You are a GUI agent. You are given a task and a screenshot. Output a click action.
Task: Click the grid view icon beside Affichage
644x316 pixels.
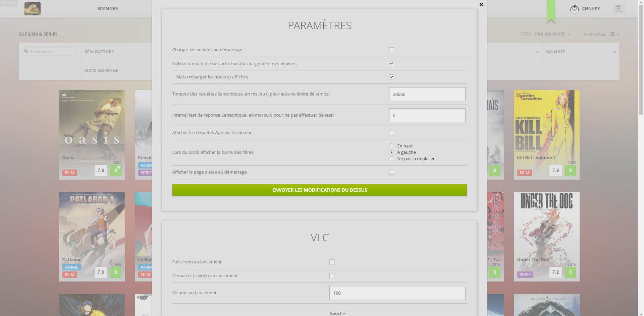(612, 34)
